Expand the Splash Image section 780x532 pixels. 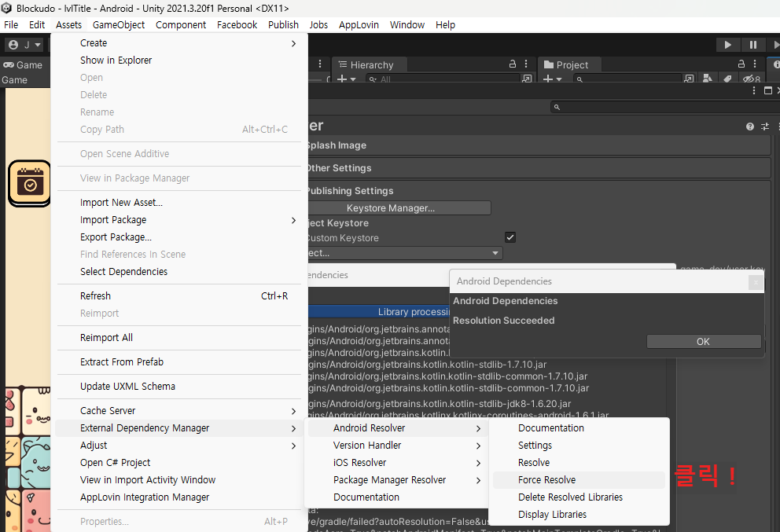[x=539, y=145]
